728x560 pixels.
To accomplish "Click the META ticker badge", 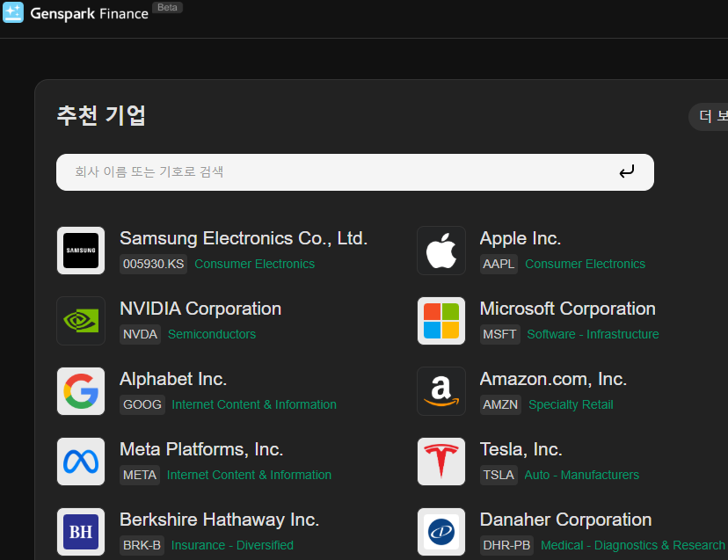I will 139,475.
